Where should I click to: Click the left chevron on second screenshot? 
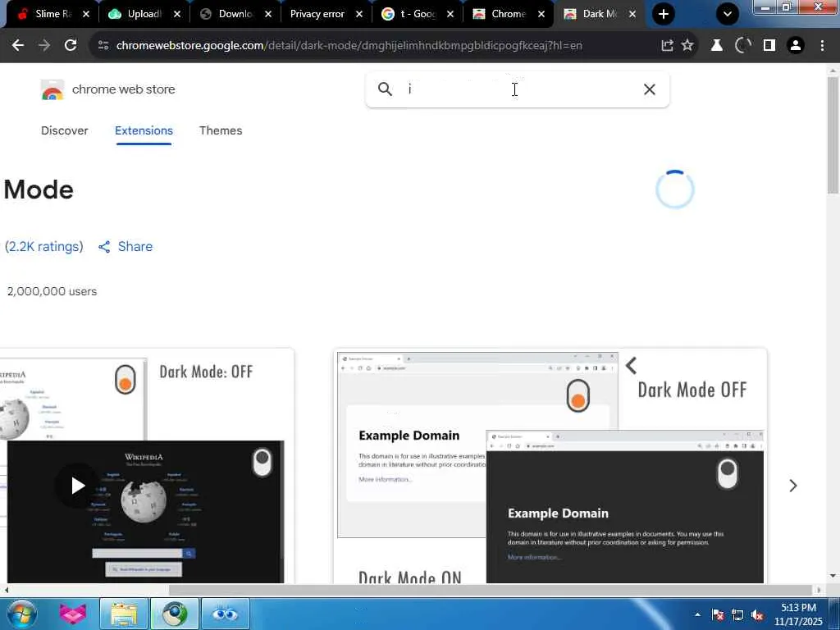[631, 366]
